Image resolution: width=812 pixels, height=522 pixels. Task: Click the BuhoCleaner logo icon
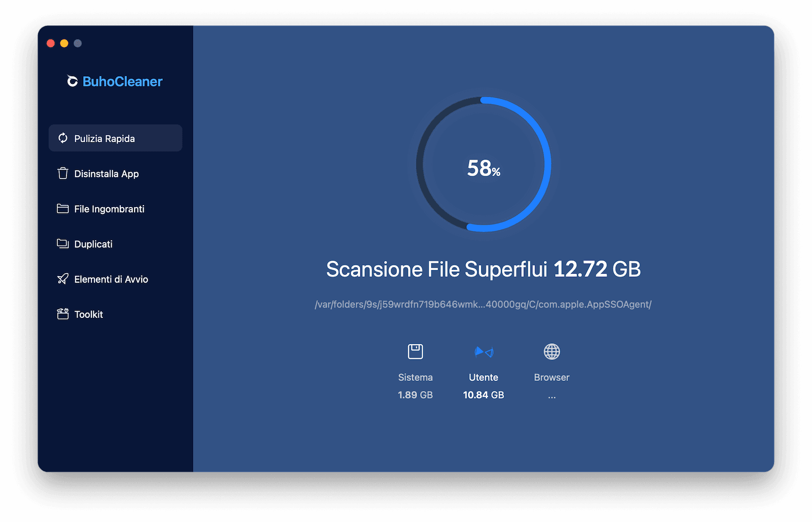(72, 81)
